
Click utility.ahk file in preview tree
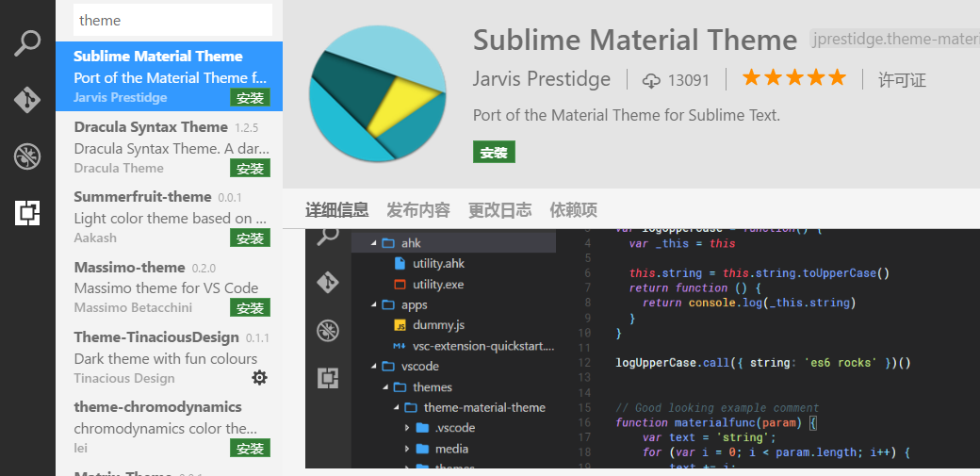pyautogui.click(x=438, y=263)
